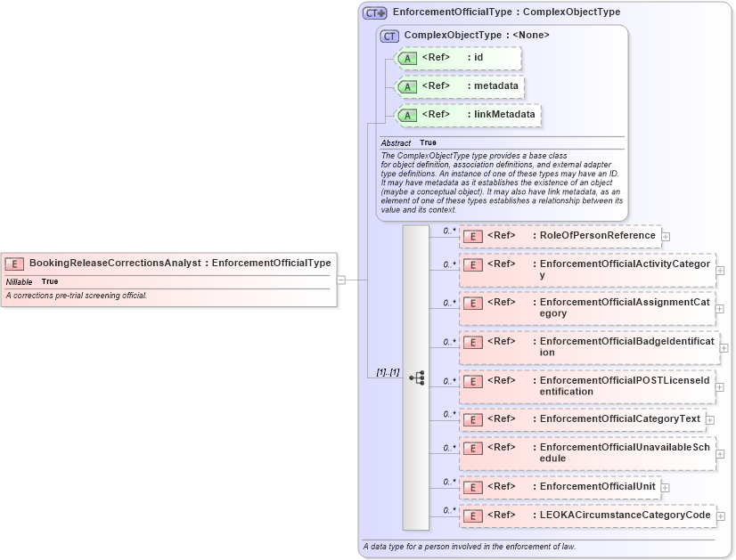Image resolution: width=736 pixels, height=560 pixels.
Task: Click the A attribute icon for linkMetadata
Action: point(406,115)
